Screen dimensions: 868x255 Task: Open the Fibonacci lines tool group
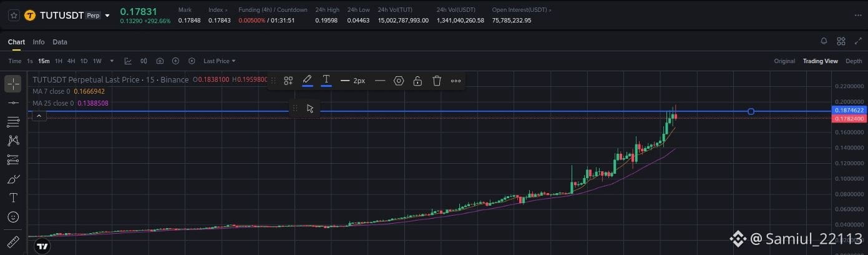[x=13, y=121]
